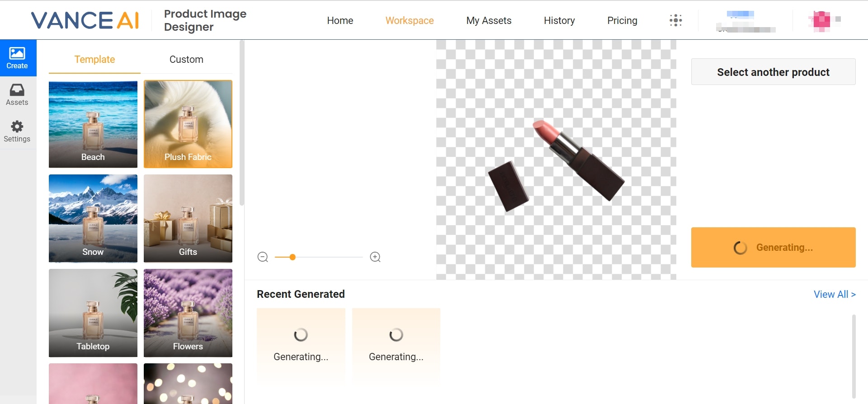
Task: Click the Recent Generated heading
Action: click(301, 294)
